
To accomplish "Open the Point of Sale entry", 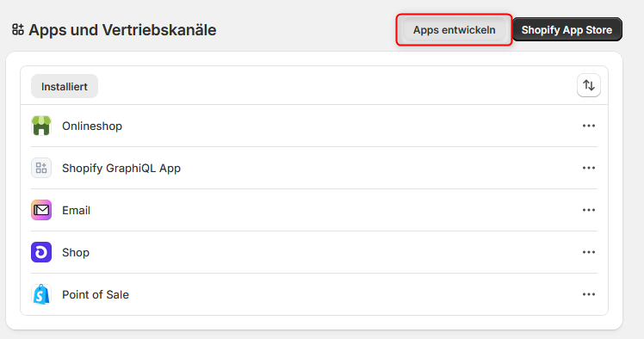I will [x=314, y=294].
